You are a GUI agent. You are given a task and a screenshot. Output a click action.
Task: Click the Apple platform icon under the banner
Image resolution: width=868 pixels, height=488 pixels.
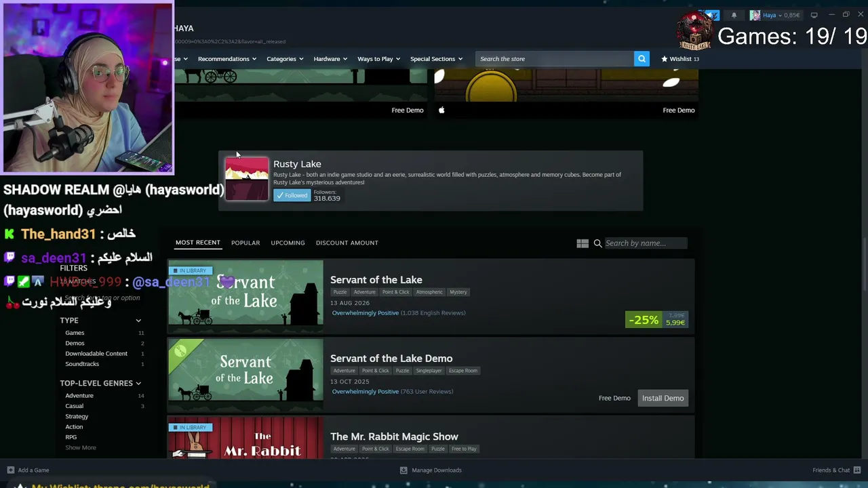[x=441, y=110]
